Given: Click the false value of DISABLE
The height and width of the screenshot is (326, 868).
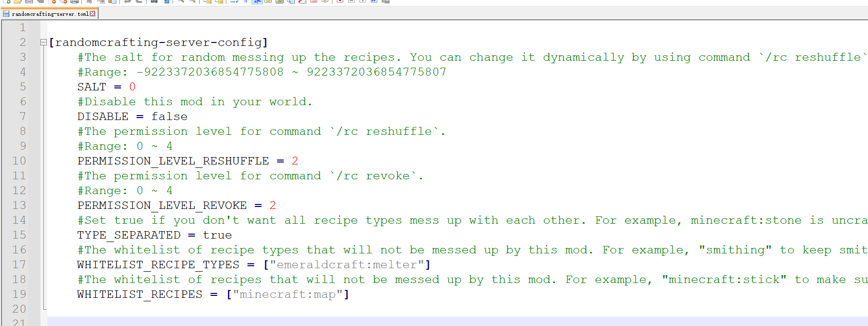Looking at the screenshot, I should [x=169, y=117].
